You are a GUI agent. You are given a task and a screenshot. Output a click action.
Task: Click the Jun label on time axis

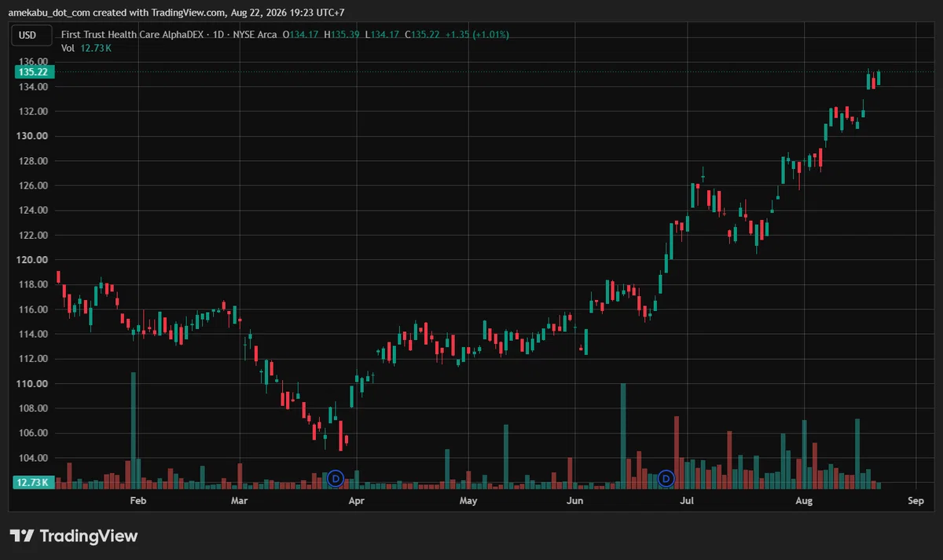575,500
